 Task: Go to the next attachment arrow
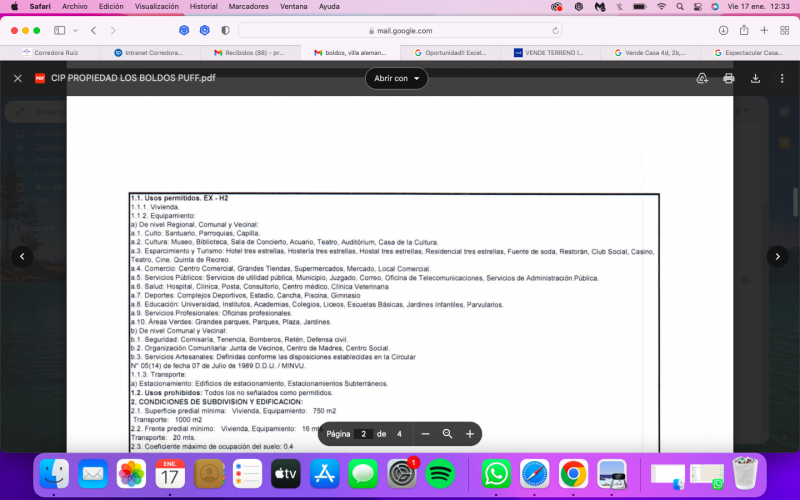[x=778, y=257]
